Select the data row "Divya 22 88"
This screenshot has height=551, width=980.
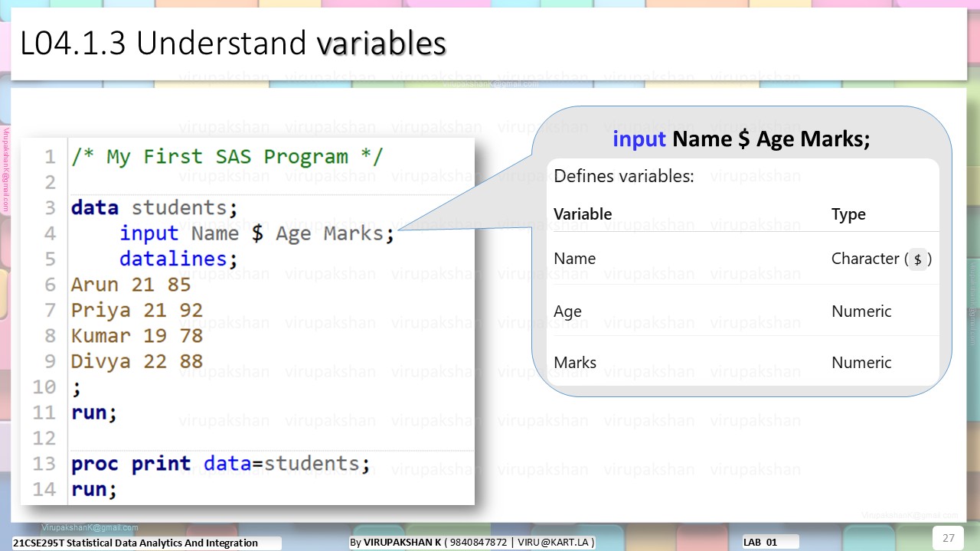137,361
